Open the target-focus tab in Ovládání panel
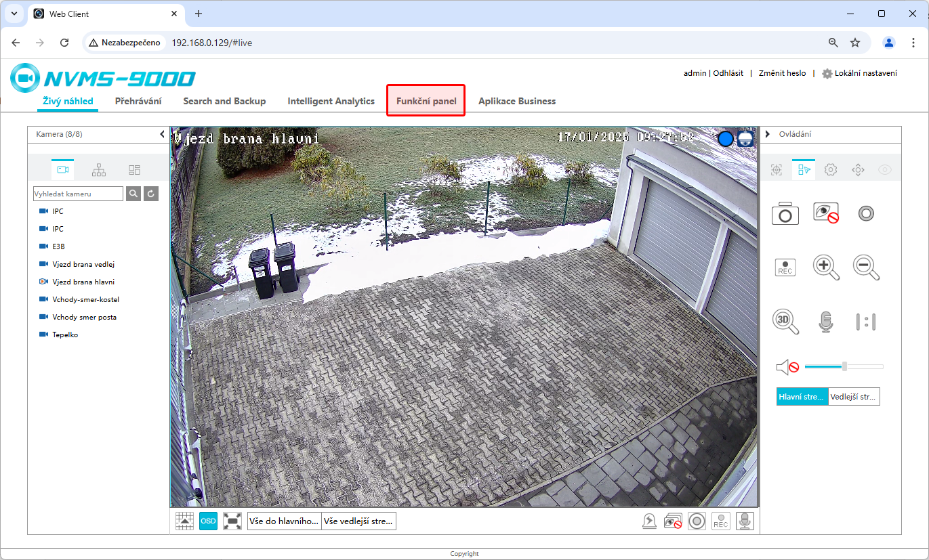The width and height of the screenshot is (929, 560). tap(777, 170)
